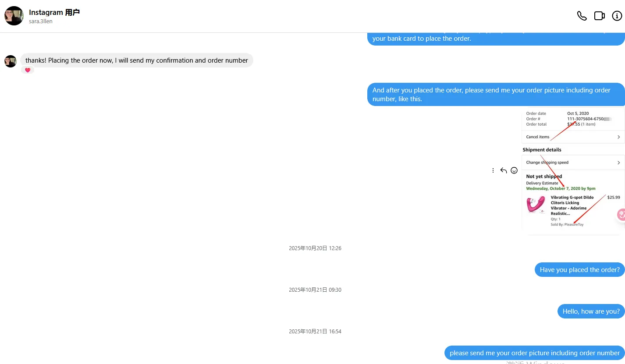Screen dimensions: 625x364
Task: Click 'And after you placed the order' bubble
Action: click(496, 95)
